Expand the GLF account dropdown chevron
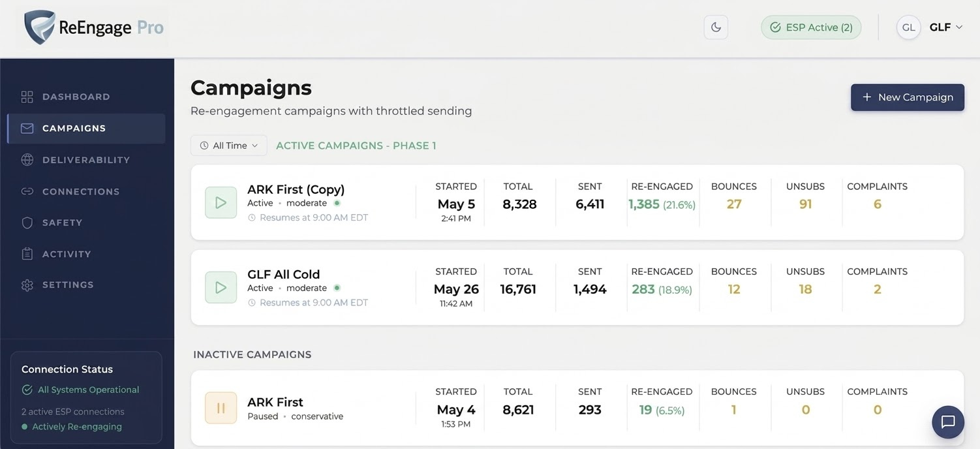 pyautogui.click(x=959, y=27)
